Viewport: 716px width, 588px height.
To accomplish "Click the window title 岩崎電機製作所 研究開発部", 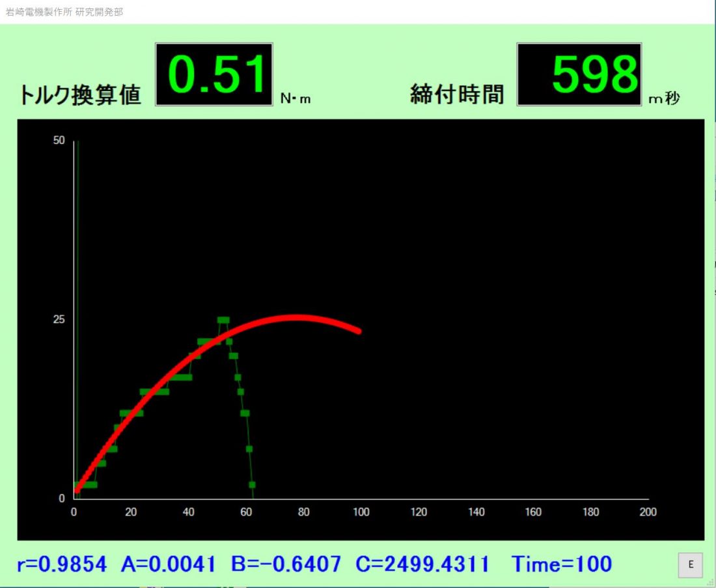I will [x=64, y=12].
